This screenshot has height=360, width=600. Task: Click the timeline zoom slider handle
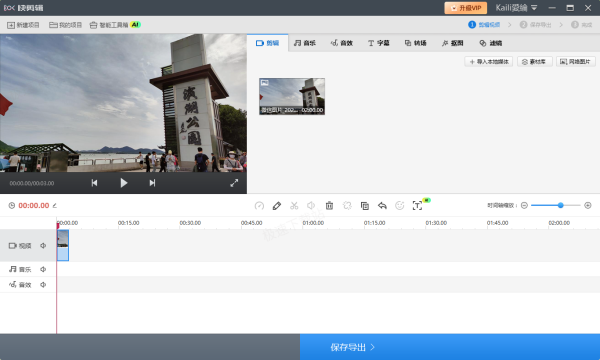tap(560, 205)
